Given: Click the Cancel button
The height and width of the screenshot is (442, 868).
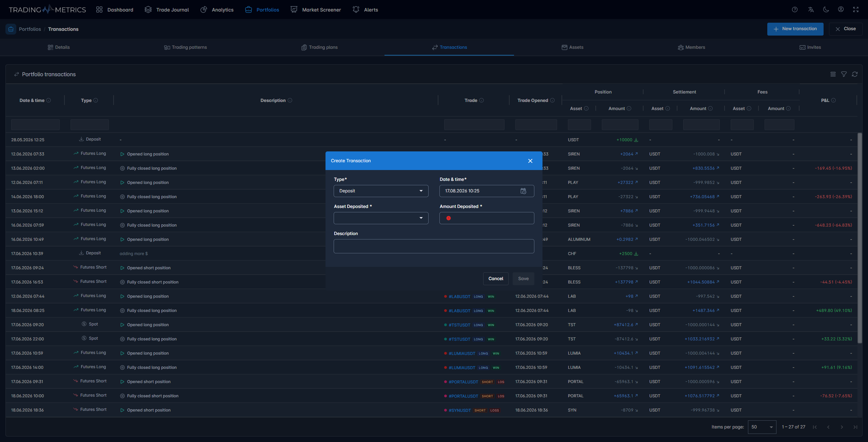Looking at the screenshot, I should [496, 279].
